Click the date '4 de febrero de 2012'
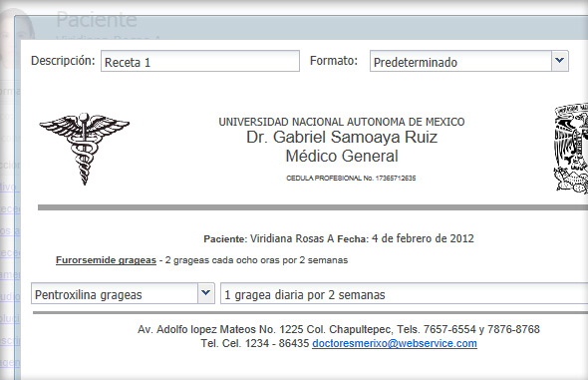The image size is (588, 380). 423,238
